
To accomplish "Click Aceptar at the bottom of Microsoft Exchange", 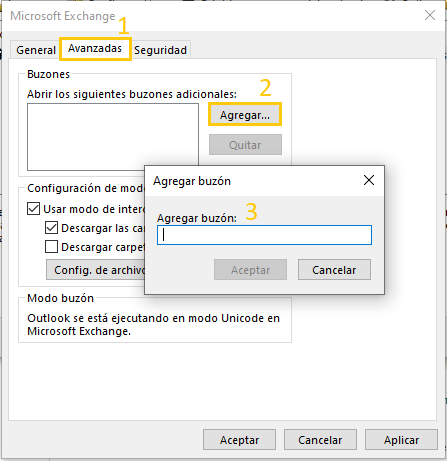I will [239, 440].
